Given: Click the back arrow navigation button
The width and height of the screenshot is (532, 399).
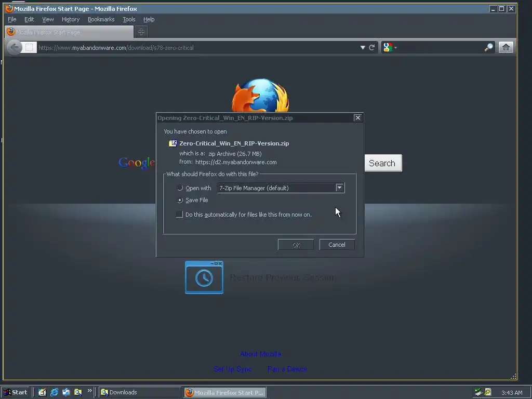Looking at the screenshot, I should click(14, 47).
